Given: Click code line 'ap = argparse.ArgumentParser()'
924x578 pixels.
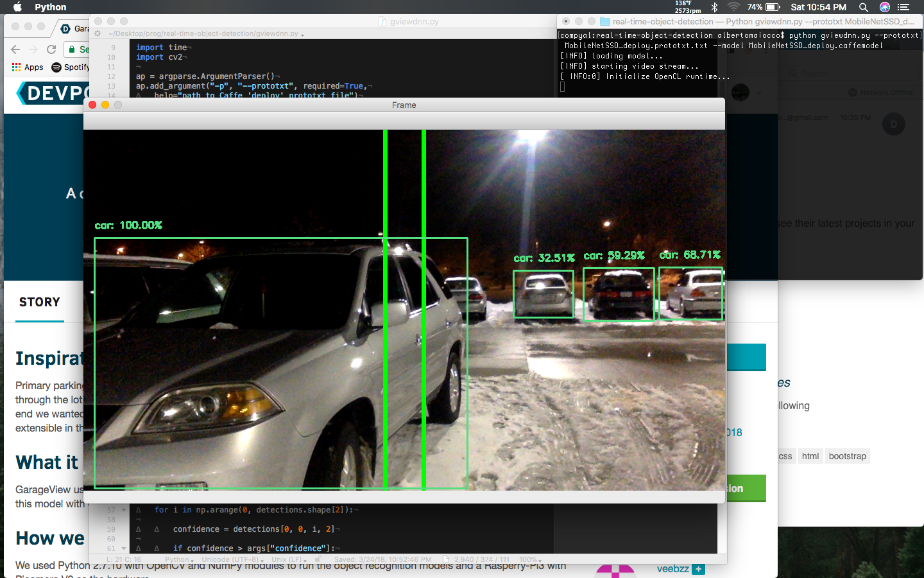Looking at the screenshot, I should point(207,76).
